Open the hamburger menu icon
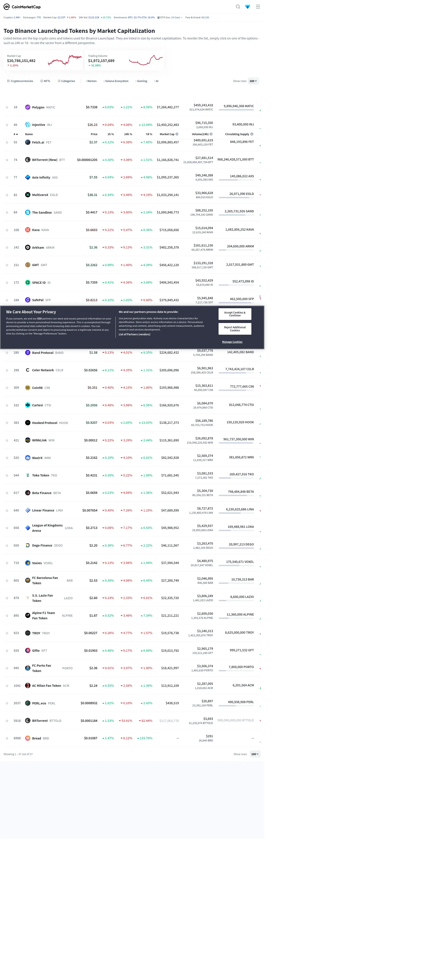The image size is (423, 980). (x=258, y=7)
